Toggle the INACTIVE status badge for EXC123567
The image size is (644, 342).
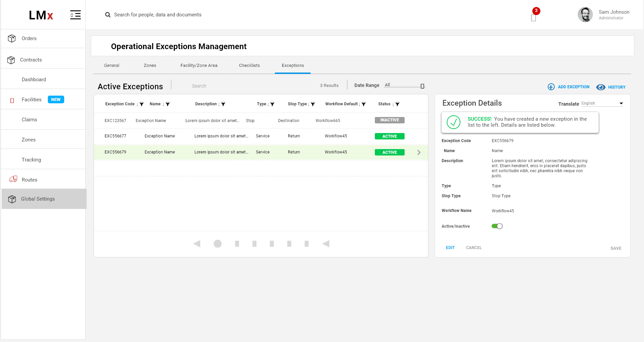tap(390, 120)
